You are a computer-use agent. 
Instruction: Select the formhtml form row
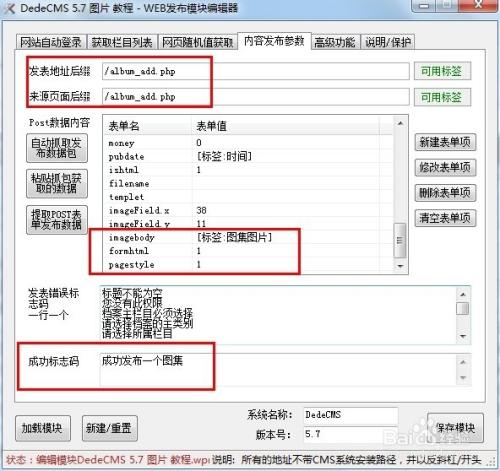[x=248, y=251]
